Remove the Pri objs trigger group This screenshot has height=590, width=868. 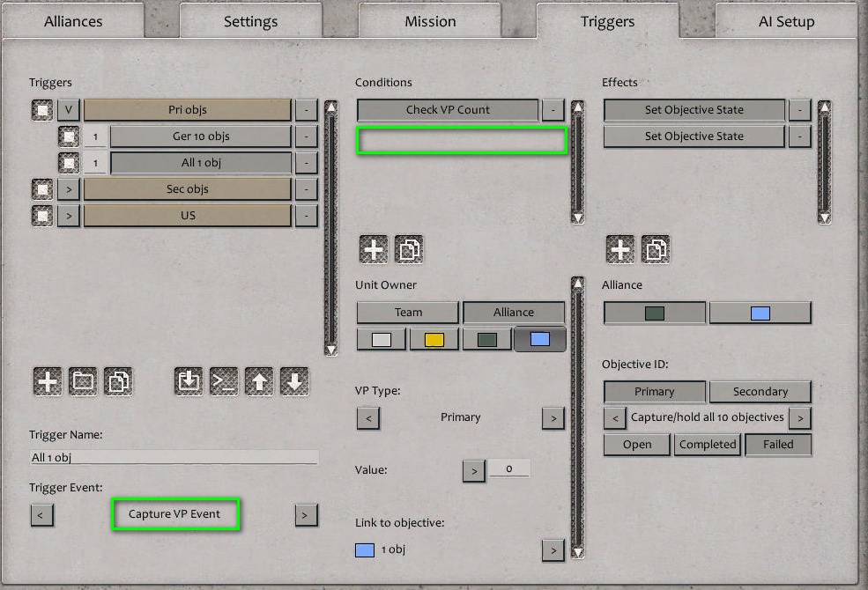(x=306, y=110)
